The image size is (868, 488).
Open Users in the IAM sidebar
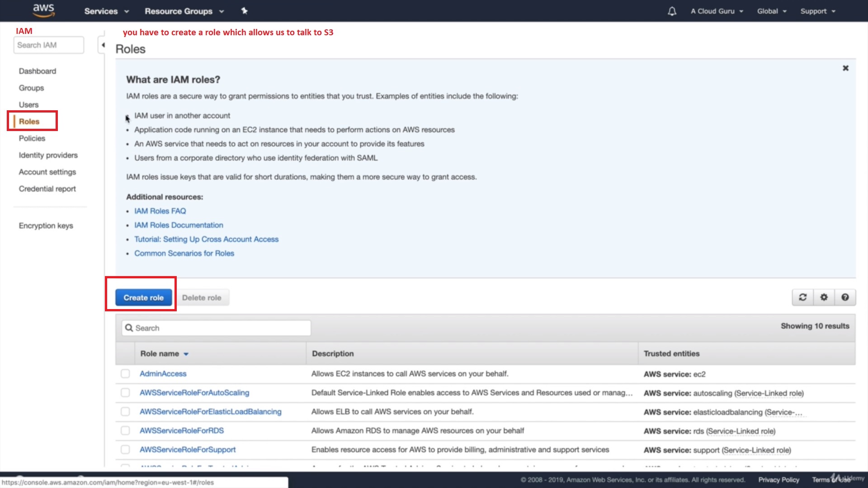pos(28,105)
